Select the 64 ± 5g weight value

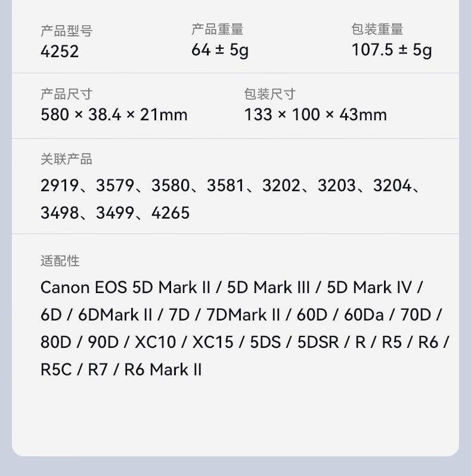tap(220, 50)
